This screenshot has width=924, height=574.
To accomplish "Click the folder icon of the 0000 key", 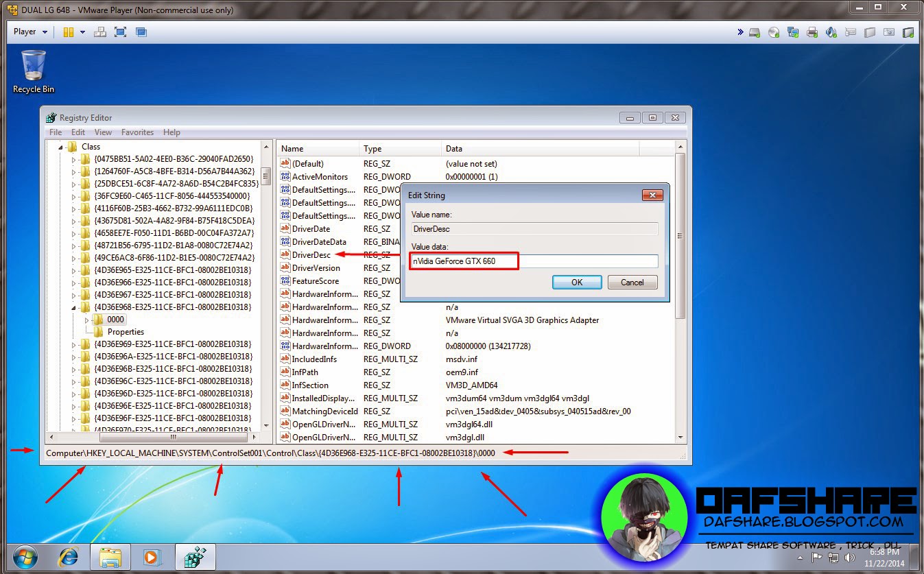I will [98, 320].
